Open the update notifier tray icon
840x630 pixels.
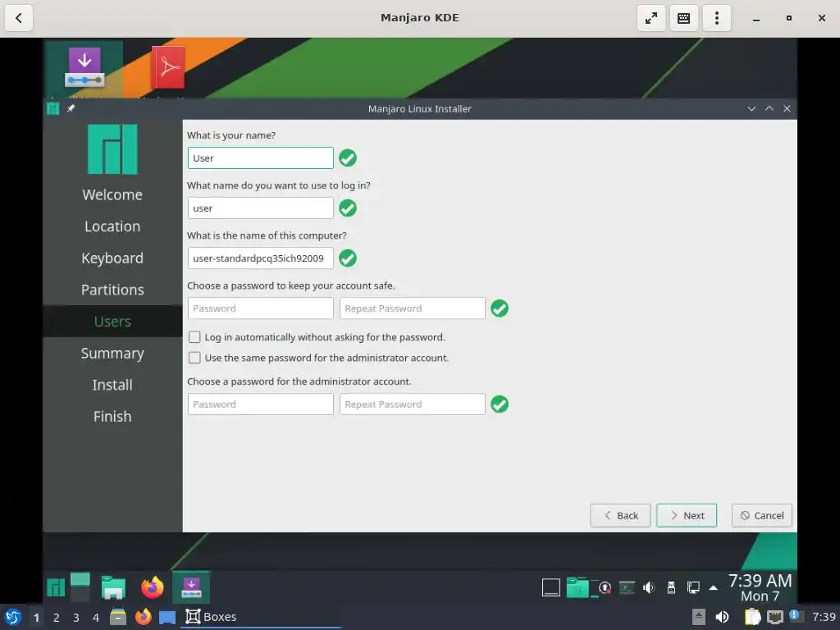[605, 587]
